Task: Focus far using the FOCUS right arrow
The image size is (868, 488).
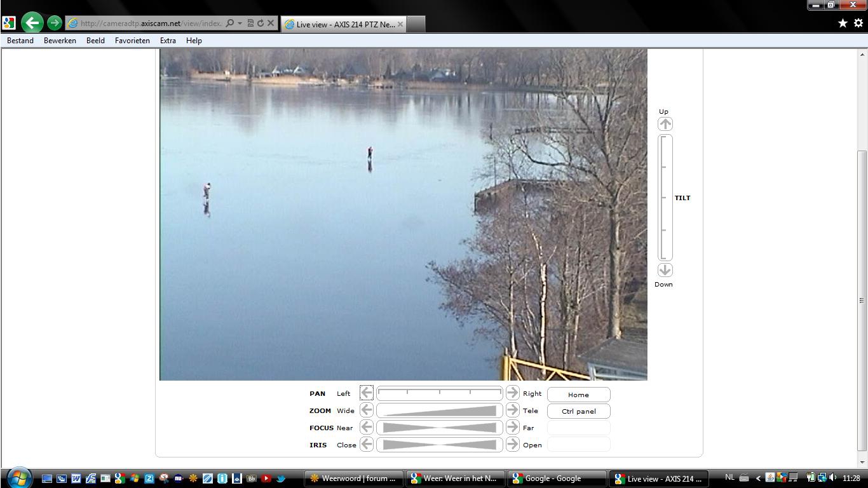Action: click(512, 427)
